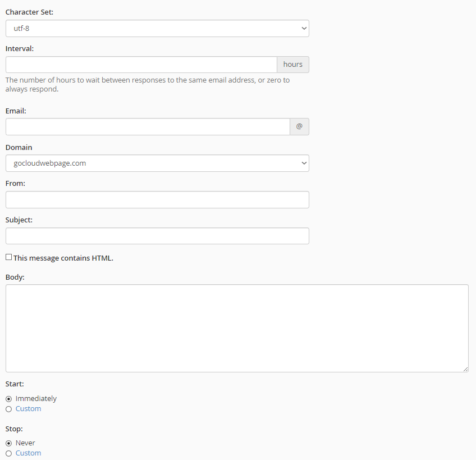Click inside the Body text area
The image size is (476, 460).
237,328
